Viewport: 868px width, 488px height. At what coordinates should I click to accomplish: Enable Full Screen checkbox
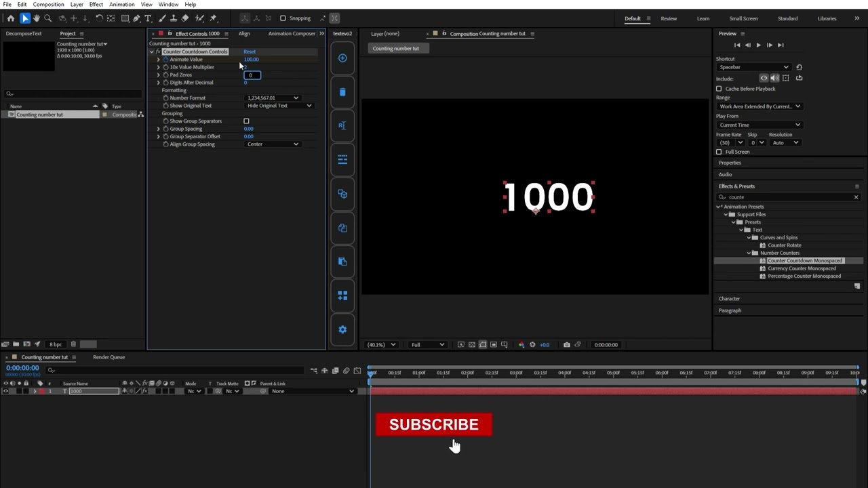719,152
